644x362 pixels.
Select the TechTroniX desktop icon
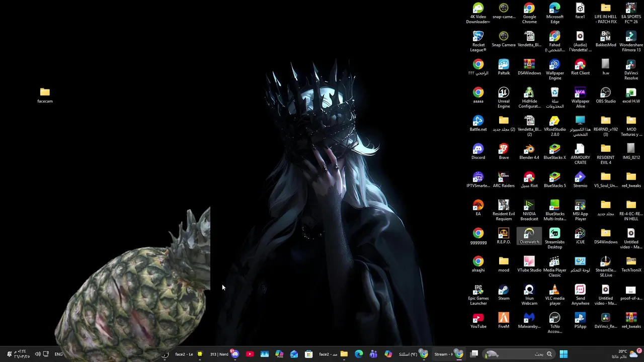point(631,264)
